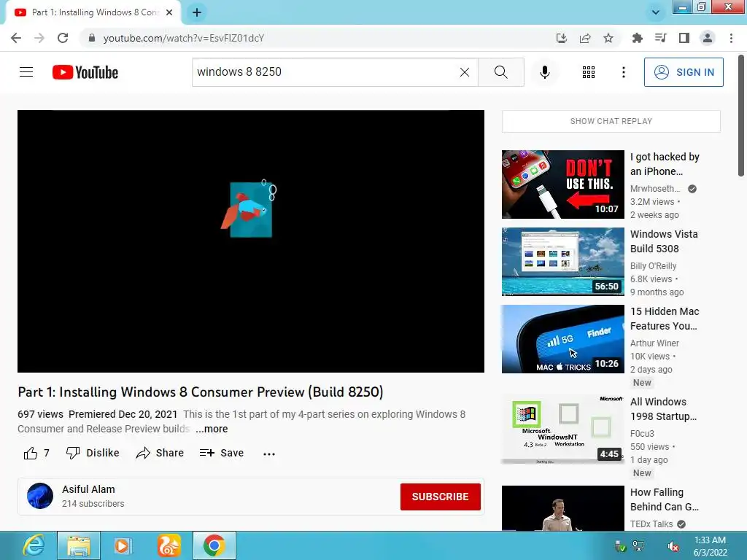747x560 pixels.
Task: Click the Mrwhoseth... channel name
Action: 655,189
